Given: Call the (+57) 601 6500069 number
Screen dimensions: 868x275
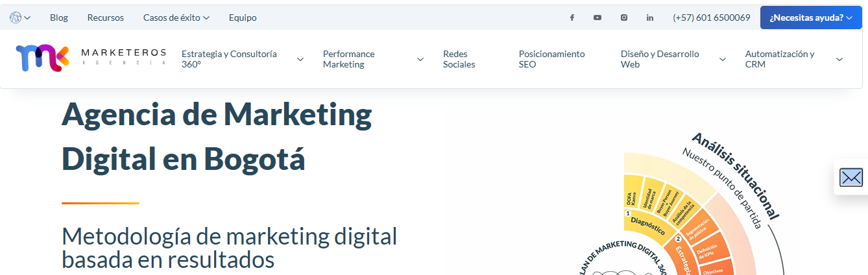Looking at the screenshot, I should [x=712, y=18].
